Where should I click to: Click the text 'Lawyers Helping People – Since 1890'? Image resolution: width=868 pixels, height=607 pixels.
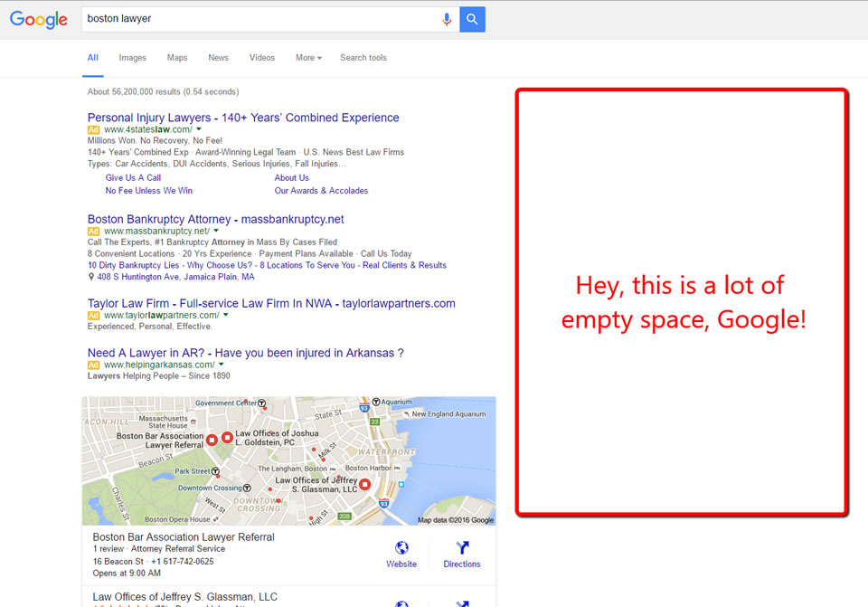(159, 375)
